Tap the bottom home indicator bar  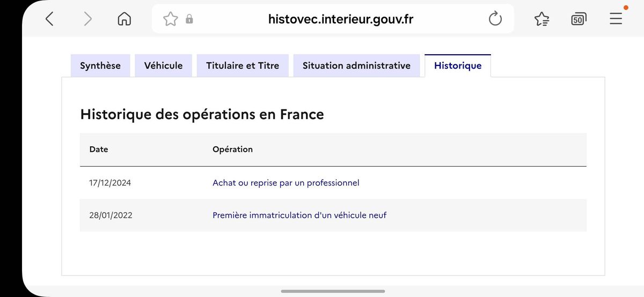pyautogui.click(x=333, y=291)
